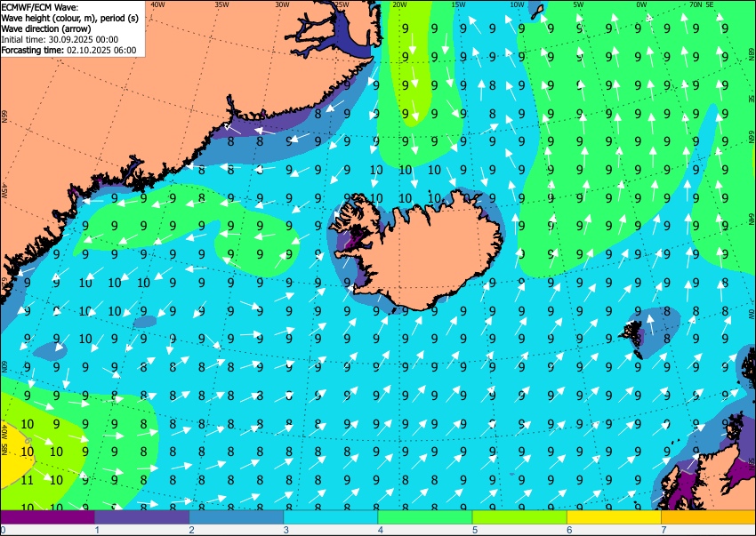Pick the yellow 6–7 m colour bar segment
Screen dimensions: 756x536
click(615, 517)
